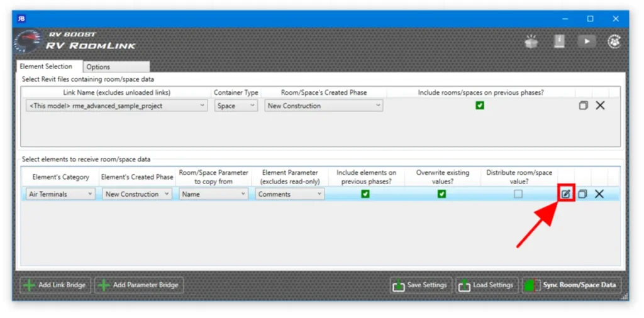Image resolution: width=644 pixels, height=318 pixels.
Task: Click the RV Boost speedometer logo
Action: coord(28,41)
